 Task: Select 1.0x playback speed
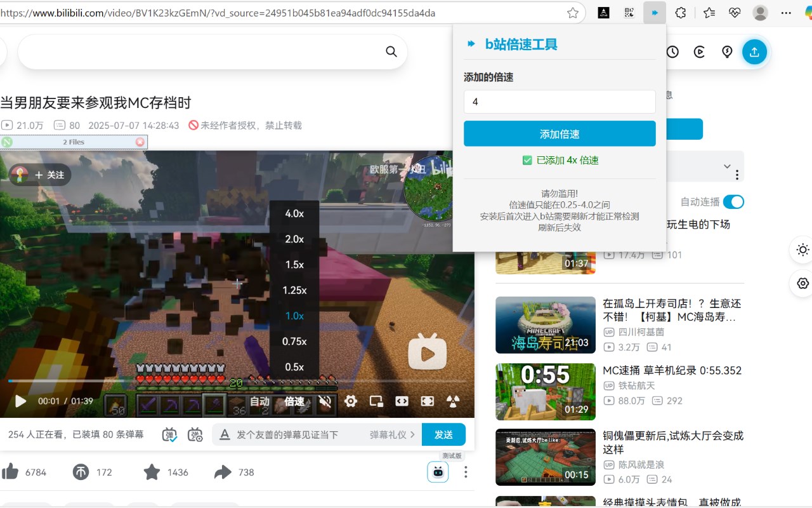(294, 316)
